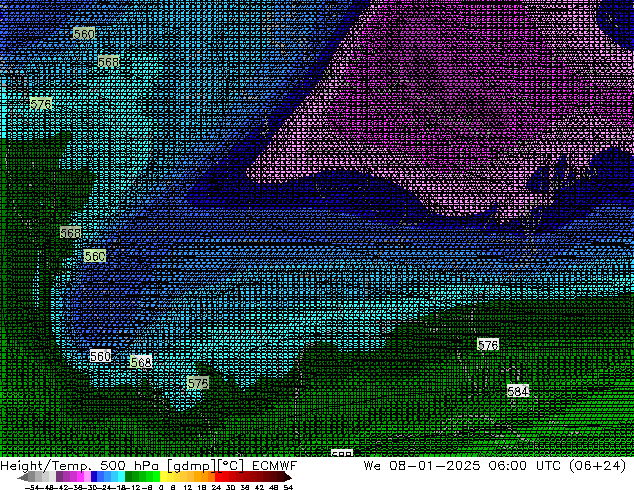Click the 'Height/Temp. 500 hPa' map title

(79, 465)
